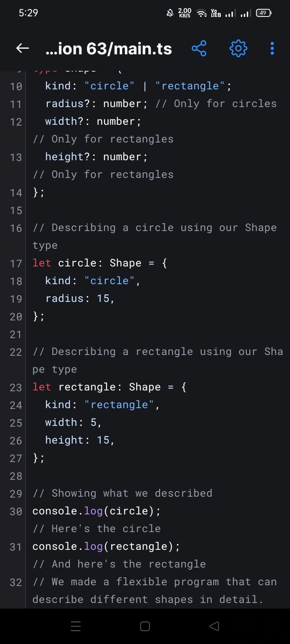Tap the console.log(rectangle) statement
The height and width of the screenshot is (644, 290).
[x=106, y=547]
